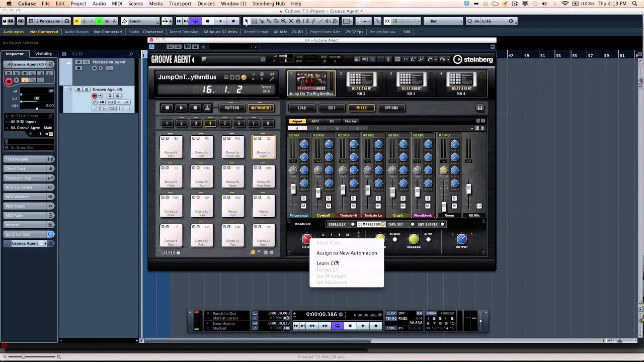Mute the Crash mixer channel

pos(403,206)
